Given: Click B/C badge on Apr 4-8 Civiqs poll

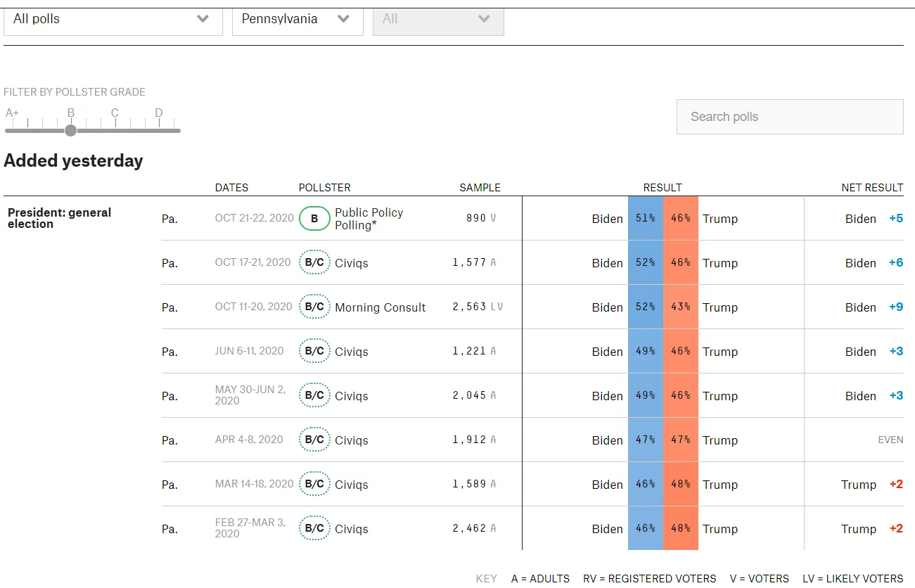Looking at the screenshot, I should pos(314,440).
